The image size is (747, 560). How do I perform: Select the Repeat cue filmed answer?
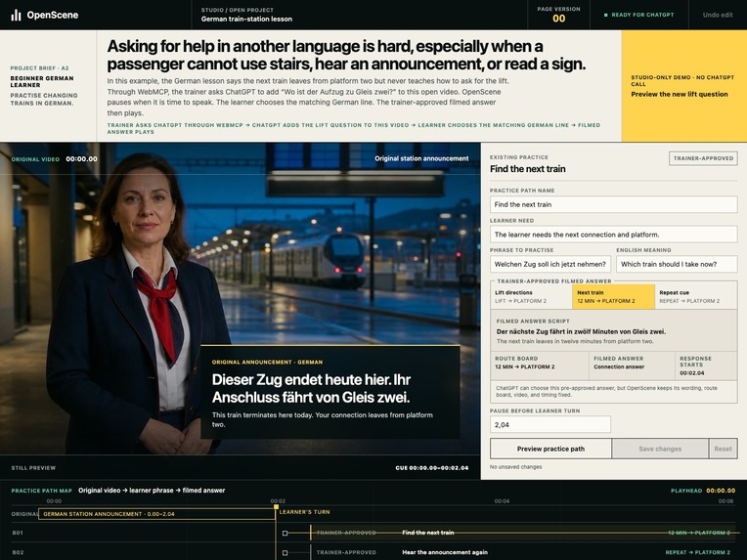pyautogui.click(x=696, y=297)
